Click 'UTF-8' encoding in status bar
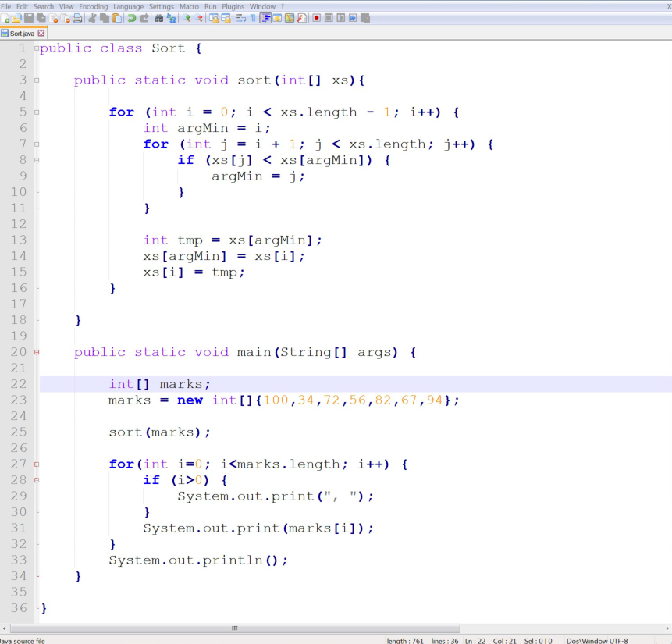Screen dimensions: 672x644 [617, 641]
